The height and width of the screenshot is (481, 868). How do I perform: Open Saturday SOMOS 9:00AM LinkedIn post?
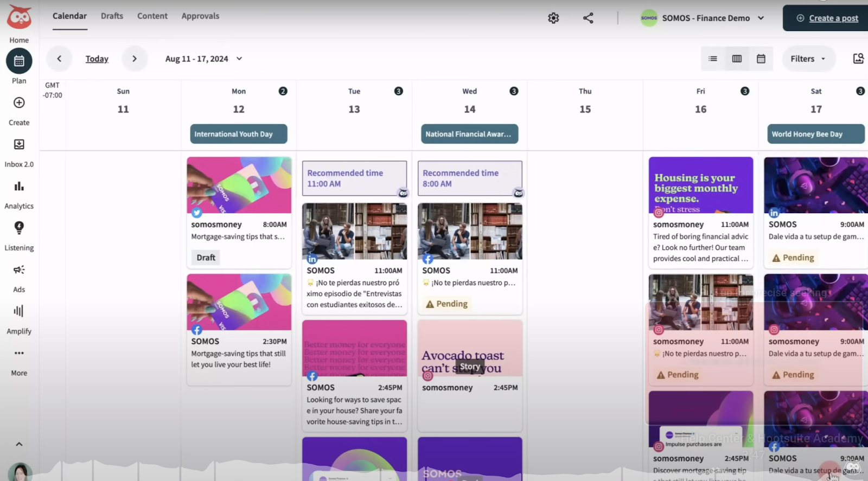pyautogui.click(x=816, y=213)
